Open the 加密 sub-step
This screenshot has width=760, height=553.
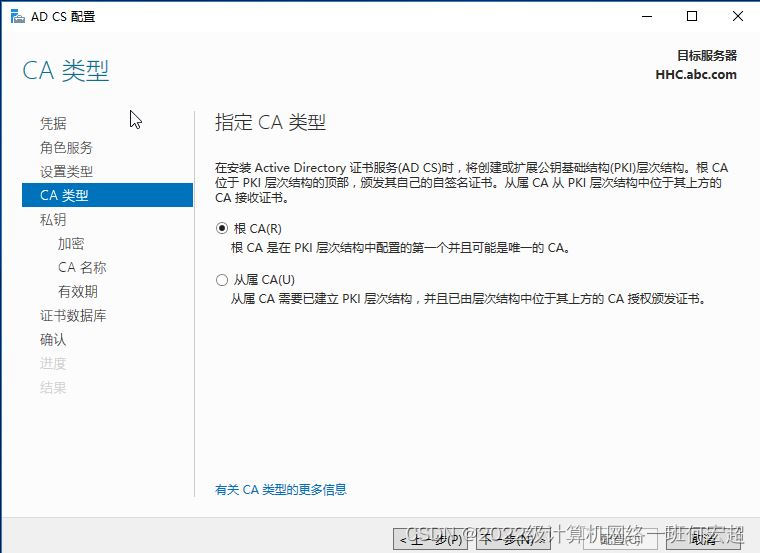[x=71, y=243]
